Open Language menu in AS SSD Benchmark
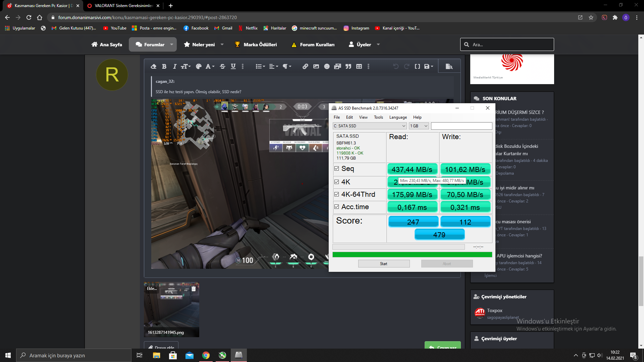Image resolution: width=644 pixels, height=362 pixels. tap(398, 117)
